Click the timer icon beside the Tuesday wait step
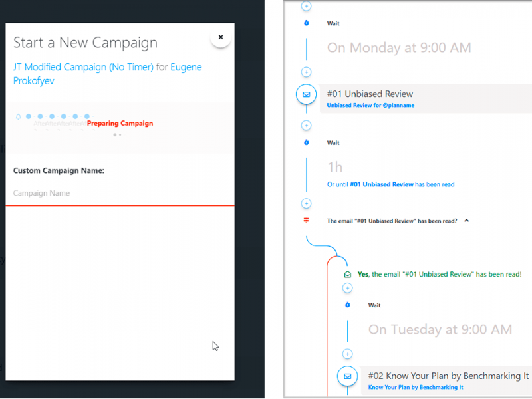Screen dimensions: 532x399 347,305
